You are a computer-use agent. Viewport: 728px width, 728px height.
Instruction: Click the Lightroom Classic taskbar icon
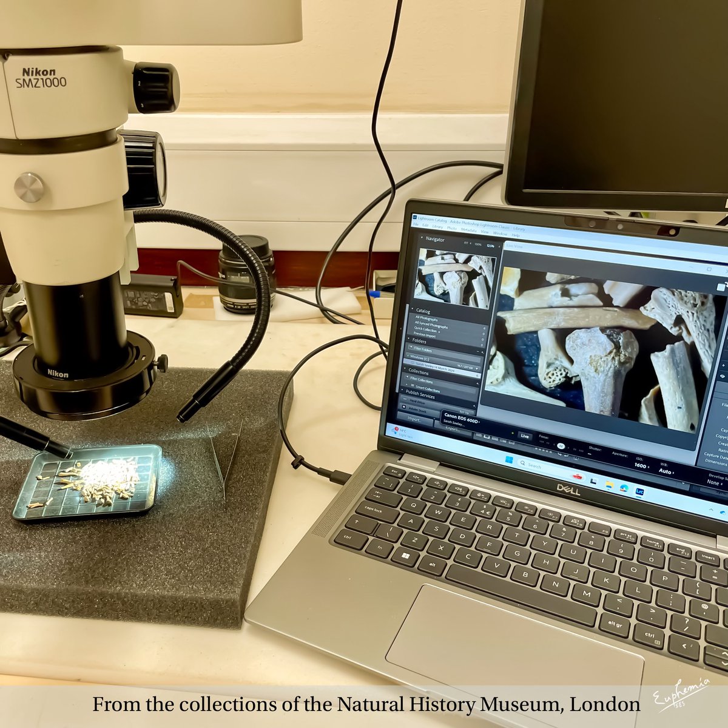coord(639,491)
